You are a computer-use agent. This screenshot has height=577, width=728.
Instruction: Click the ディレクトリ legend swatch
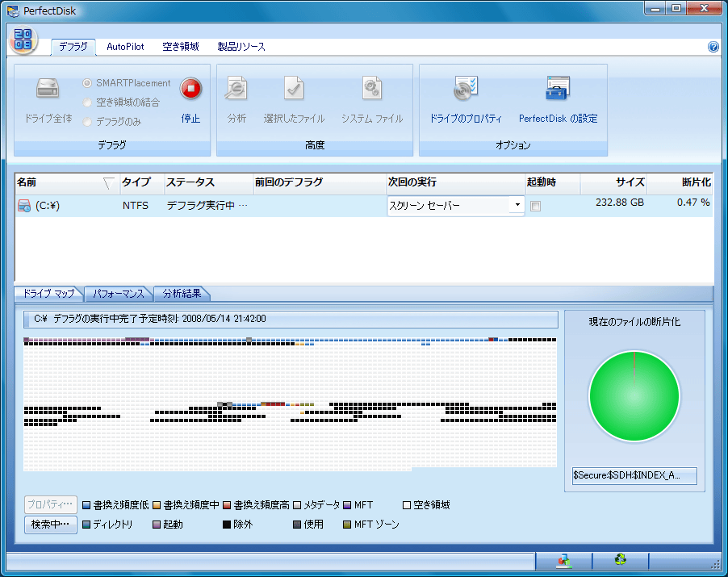(86, 525)
